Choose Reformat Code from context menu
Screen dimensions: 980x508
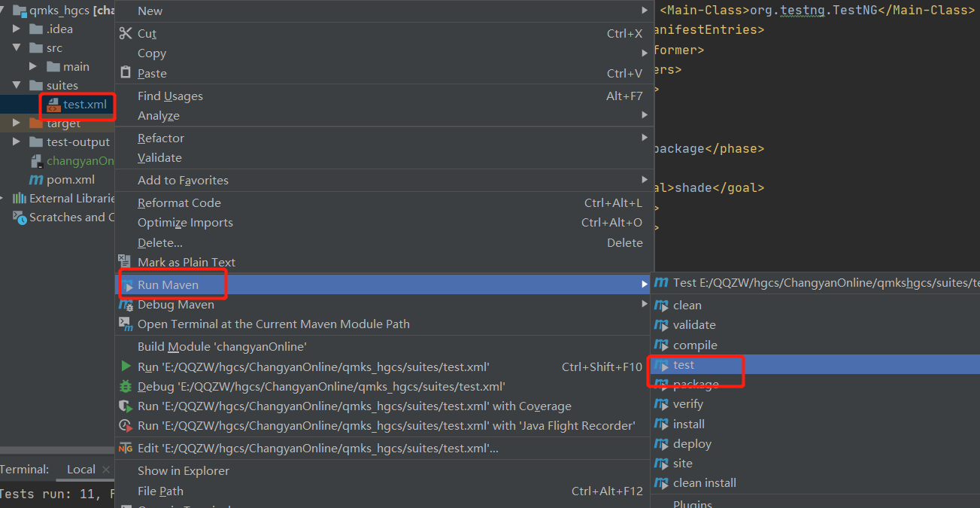[179, 202]
